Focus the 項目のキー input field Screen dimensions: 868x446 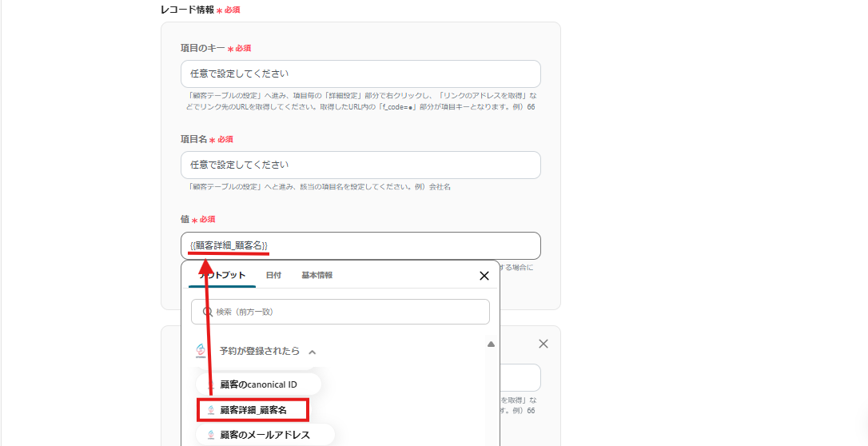(x=360, y=74)
